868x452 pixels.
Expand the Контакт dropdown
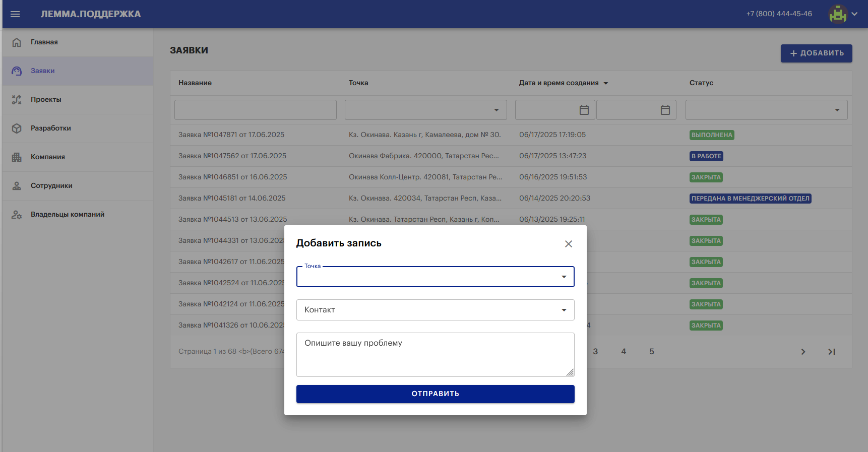[x=564, y=310]
